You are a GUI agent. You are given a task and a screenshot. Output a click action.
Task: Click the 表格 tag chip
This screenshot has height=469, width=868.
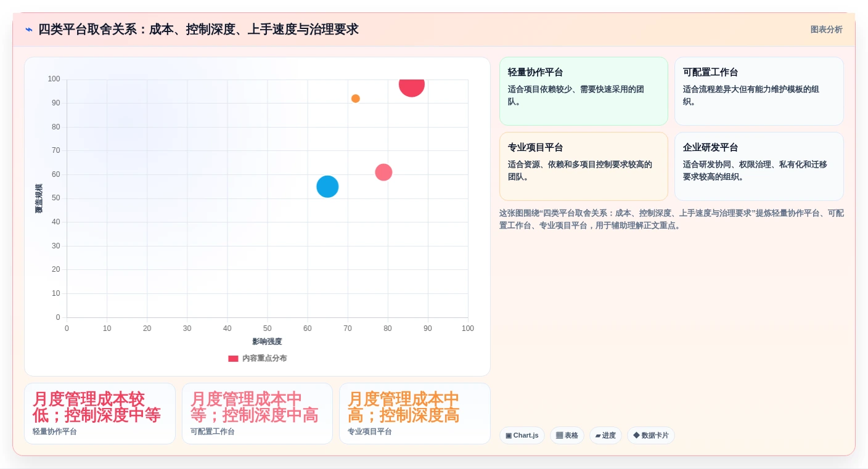point(567,435)
